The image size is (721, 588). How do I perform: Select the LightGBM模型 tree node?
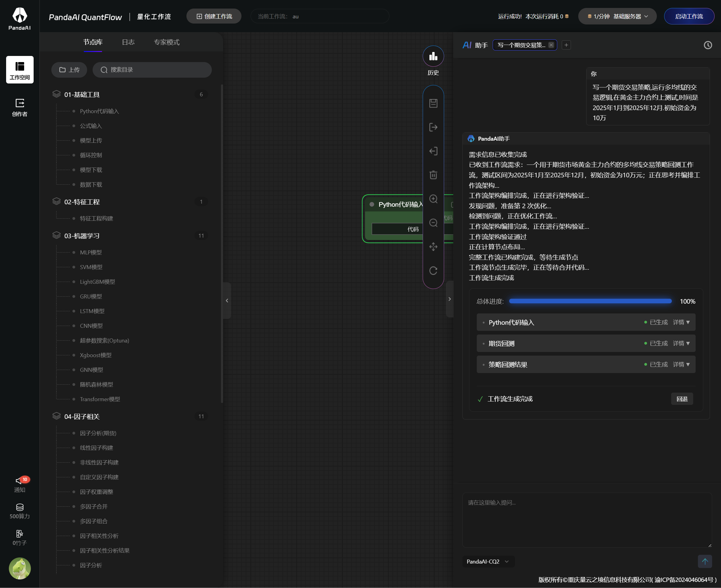click(x=97, y=282)
